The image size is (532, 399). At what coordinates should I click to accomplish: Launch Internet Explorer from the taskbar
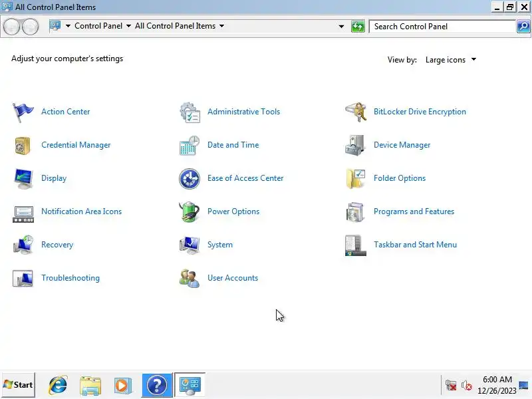tap(58, 385)
